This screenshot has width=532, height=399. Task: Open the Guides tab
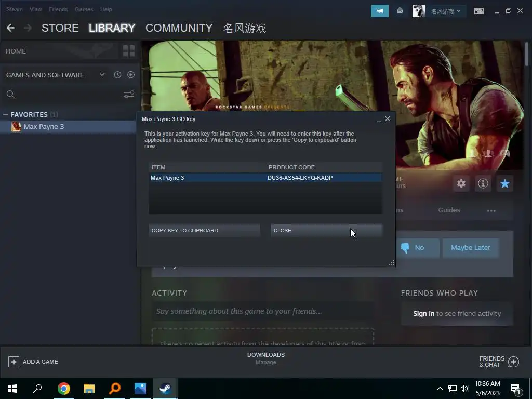click(449, 210)
